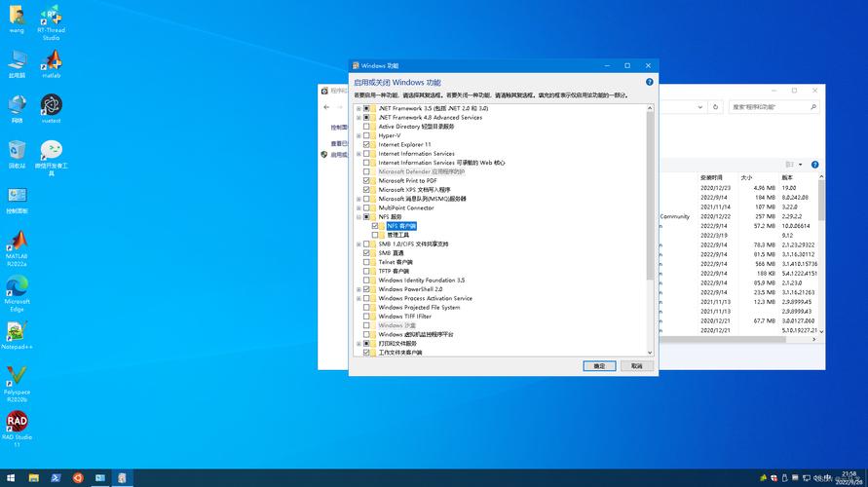Toggle the Hyper-V checkbox
The height and width of the screenshot is (487, 868).
tap(366, 135)
